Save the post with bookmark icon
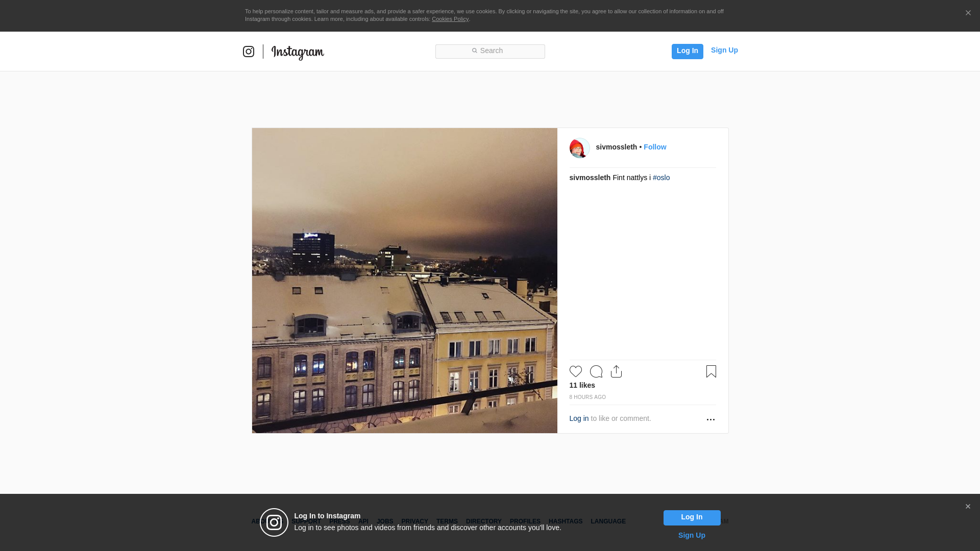Screen dimensions: 980x551 tap(711, 371)
